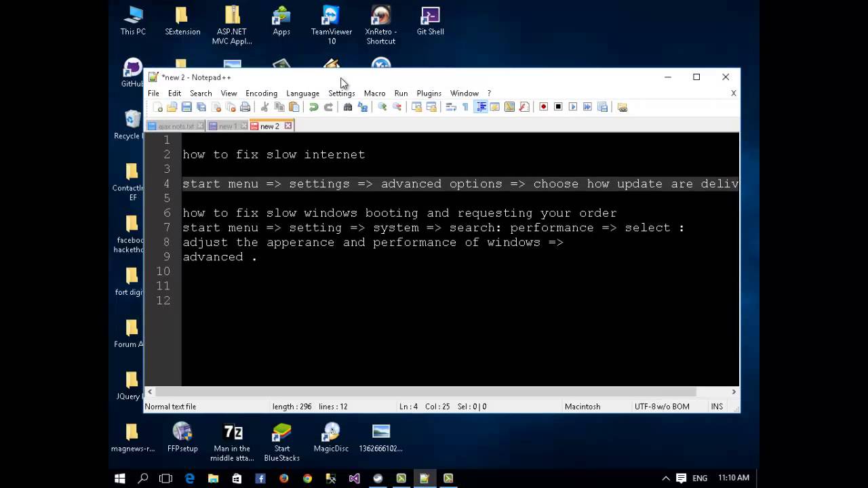Click the Zoom Out toolbar icon
Viewport: 868px width, 488px height.
point(397,107)
